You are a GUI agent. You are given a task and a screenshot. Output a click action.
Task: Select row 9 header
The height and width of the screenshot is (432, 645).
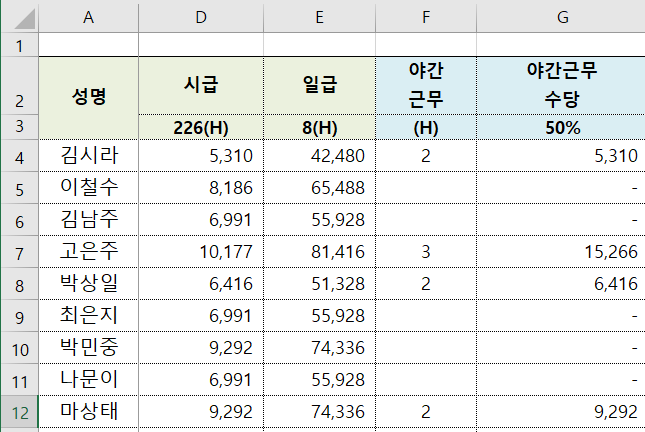click(x=19, y=316)
